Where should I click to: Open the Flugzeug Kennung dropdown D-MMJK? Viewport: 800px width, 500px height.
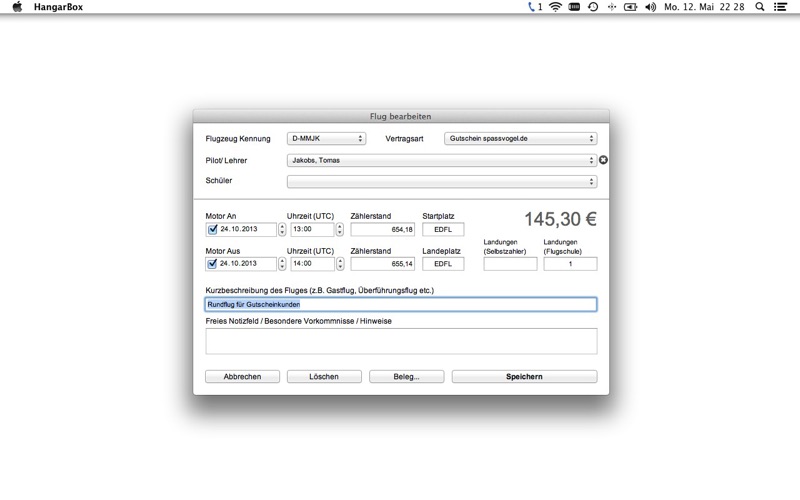tap(326, 138)
